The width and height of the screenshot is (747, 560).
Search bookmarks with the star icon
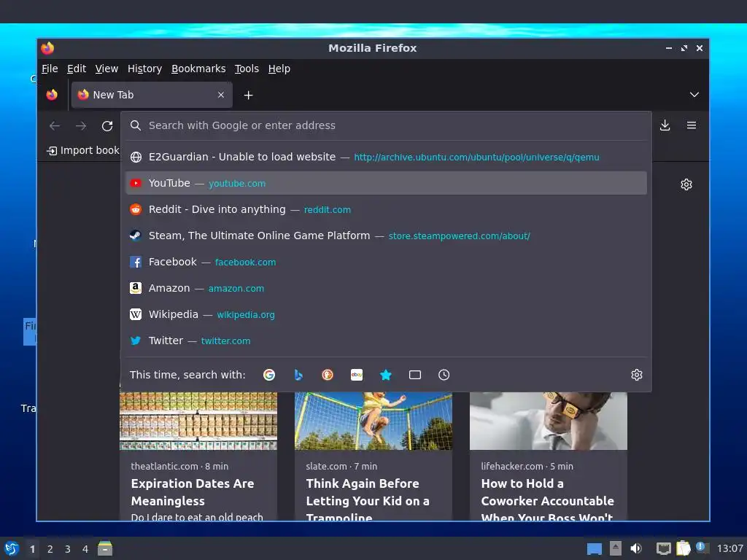coord(386,375)
